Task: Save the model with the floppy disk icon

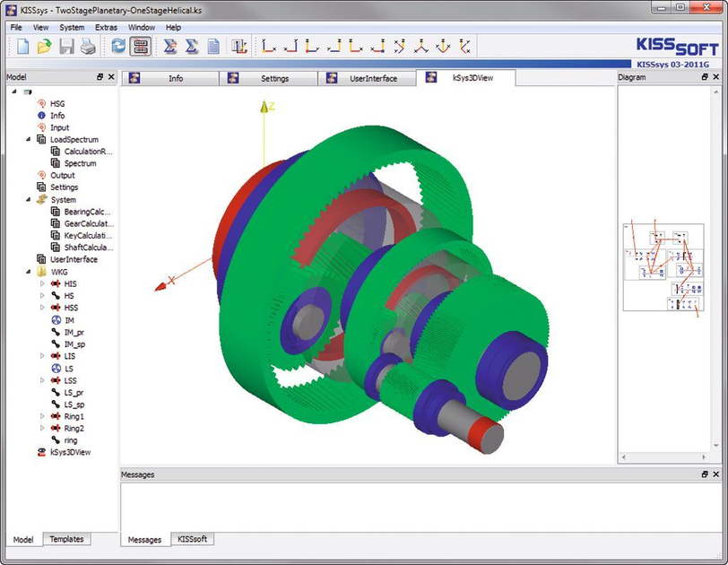Action: click(66, 47)
